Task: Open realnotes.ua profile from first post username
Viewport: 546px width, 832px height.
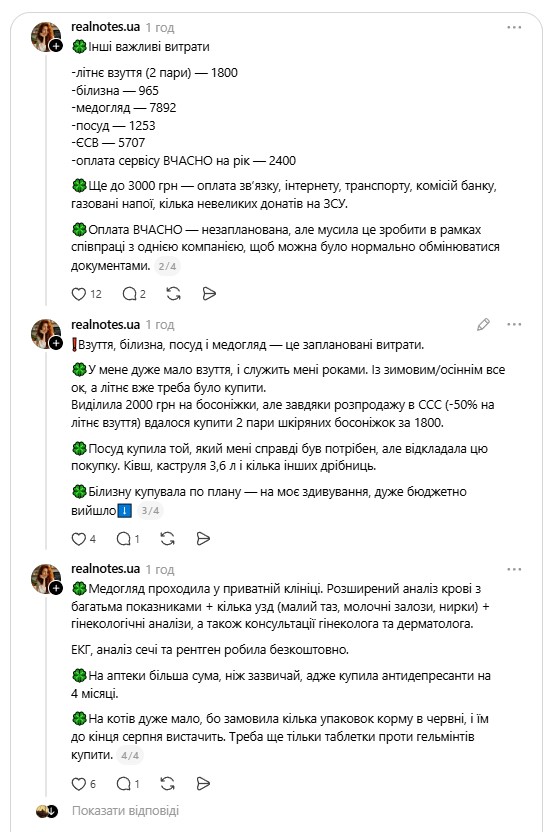Action: click(x=106, y=27)
